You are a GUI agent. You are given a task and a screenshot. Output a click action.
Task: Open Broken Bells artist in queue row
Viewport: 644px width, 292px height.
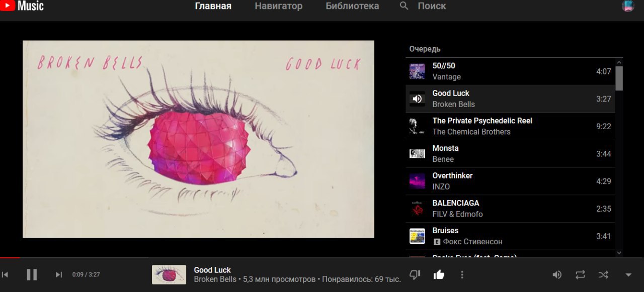coord(453,104)
